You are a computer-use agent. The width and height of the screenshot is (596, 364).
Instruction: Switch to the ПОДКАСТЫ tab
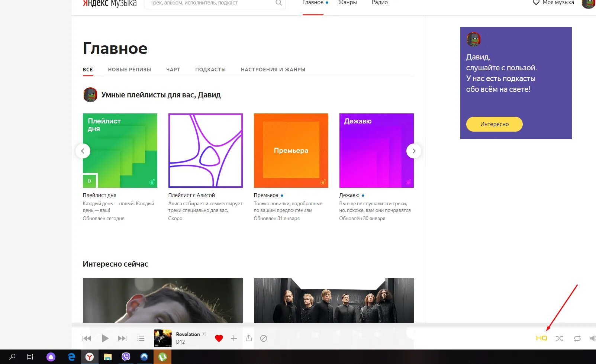coord(210,70)
